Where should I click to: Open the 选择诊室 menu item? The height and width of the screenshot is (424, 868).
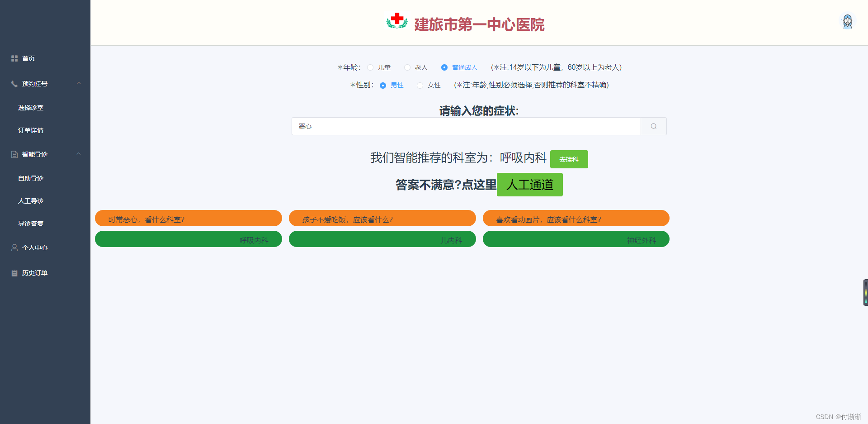30,107
